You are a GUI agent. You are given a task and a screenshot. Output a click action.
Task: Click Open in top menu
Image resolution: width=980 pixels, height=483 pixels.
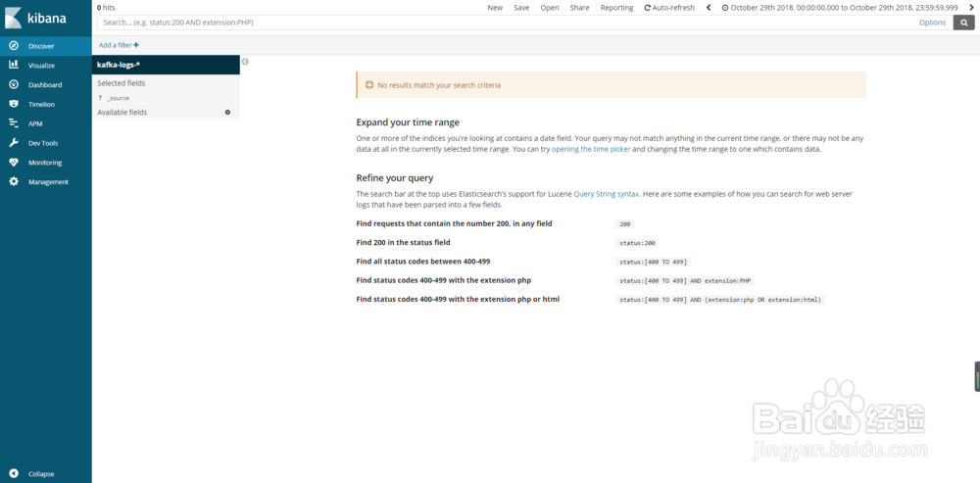point(550,8)
